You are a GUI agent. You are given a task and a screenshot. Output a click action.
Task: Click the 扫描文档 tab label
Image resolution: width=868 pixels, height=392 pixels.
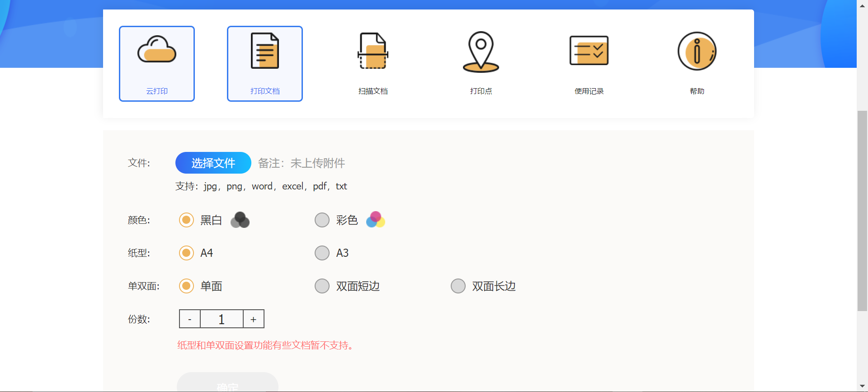373,91
